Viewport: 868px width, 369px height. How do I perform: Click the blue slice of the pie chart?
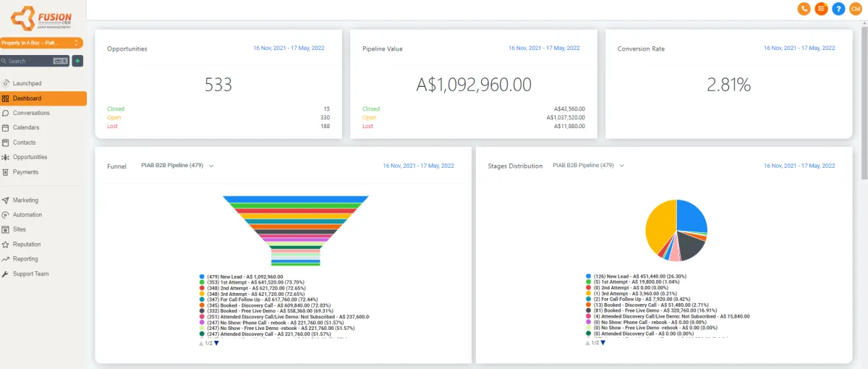[692, 215]
